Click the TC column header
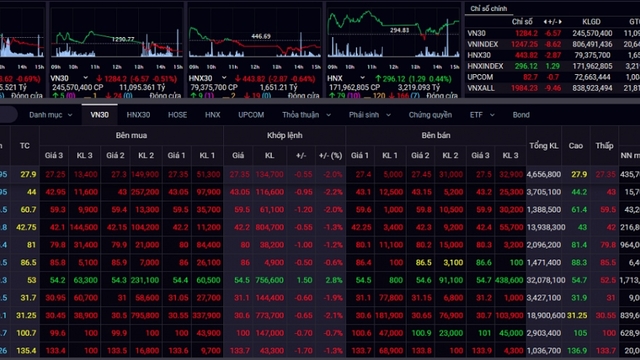Screen dimensions: 640x360 pos(24,146)
